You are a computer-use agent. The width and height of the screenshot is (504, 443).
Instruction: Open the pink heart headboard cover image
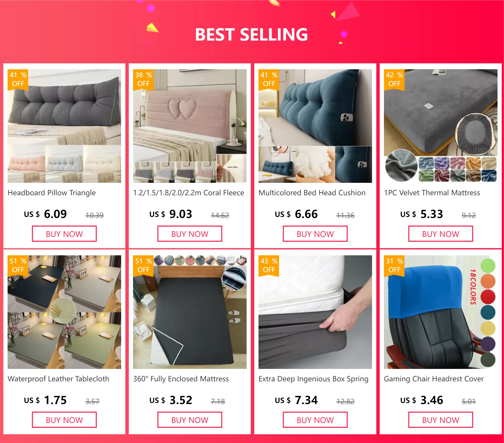click(190, 126)
